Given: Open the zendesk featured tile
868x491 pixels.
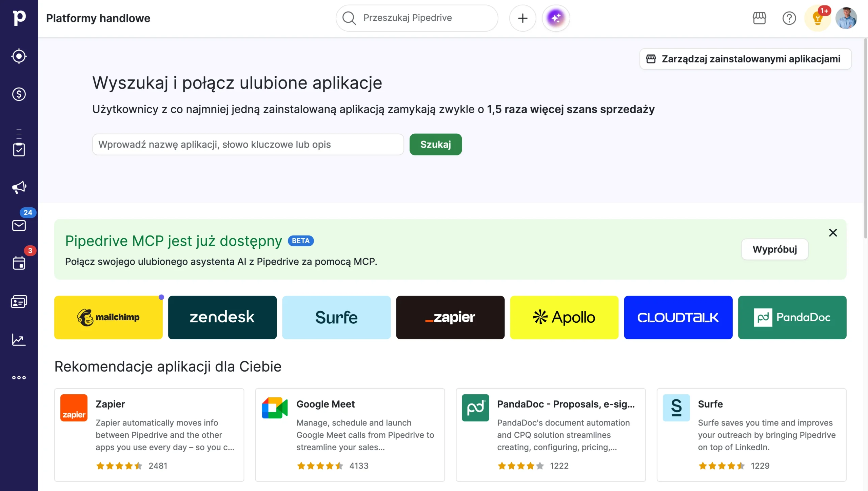Looking at the screenshot, I should (x=222, y=317).
